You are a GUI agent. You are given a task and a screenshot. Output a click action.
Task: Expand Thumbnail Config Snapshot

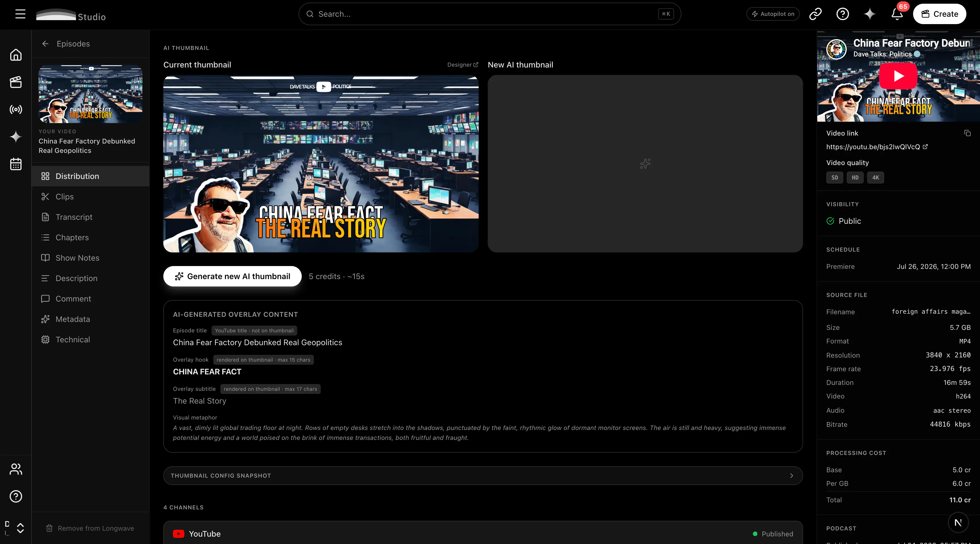483,476
